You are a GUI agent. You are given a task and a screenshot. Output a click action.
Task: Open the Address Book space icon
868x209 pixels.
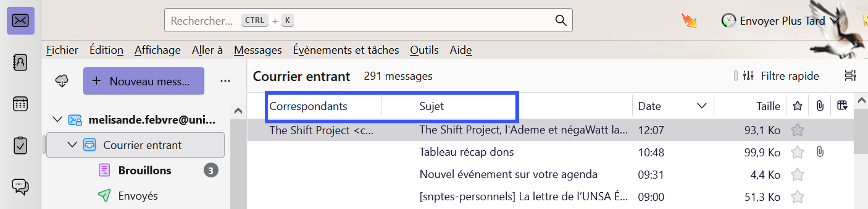[x=20, y=63]
